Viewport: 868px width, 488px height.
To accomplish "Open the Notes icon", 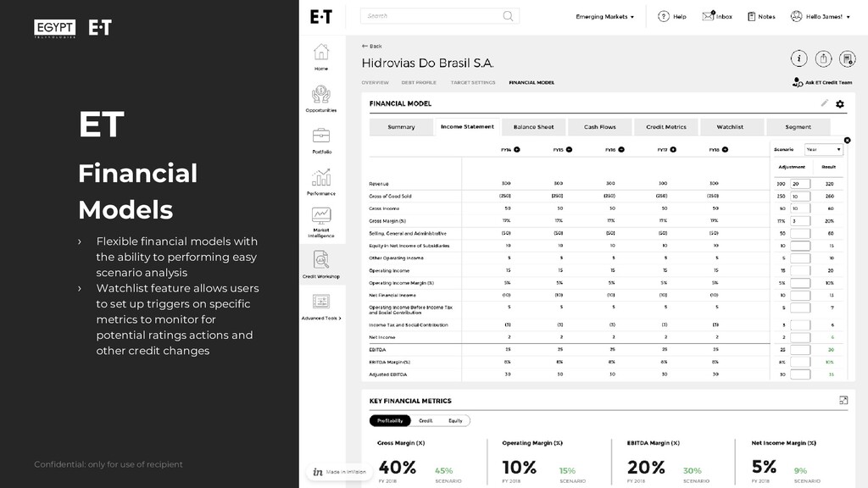I will tap(751, 17).
